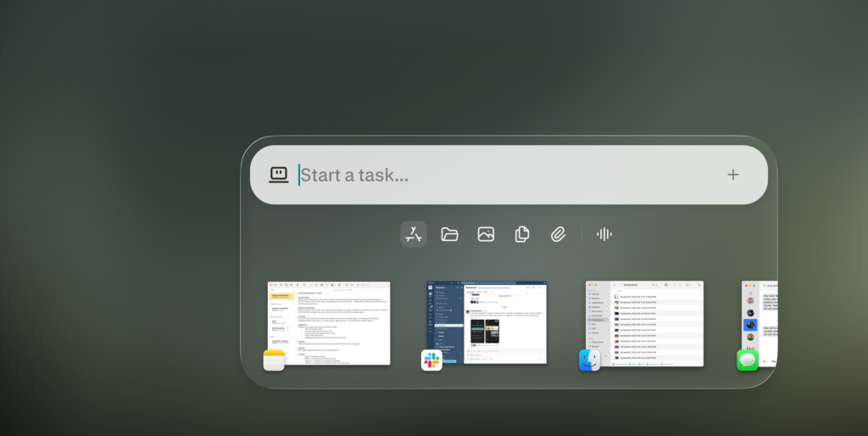The image size is (868, 436).
Task: Click the Slack app icon
Action: click(x=431, y=361)
